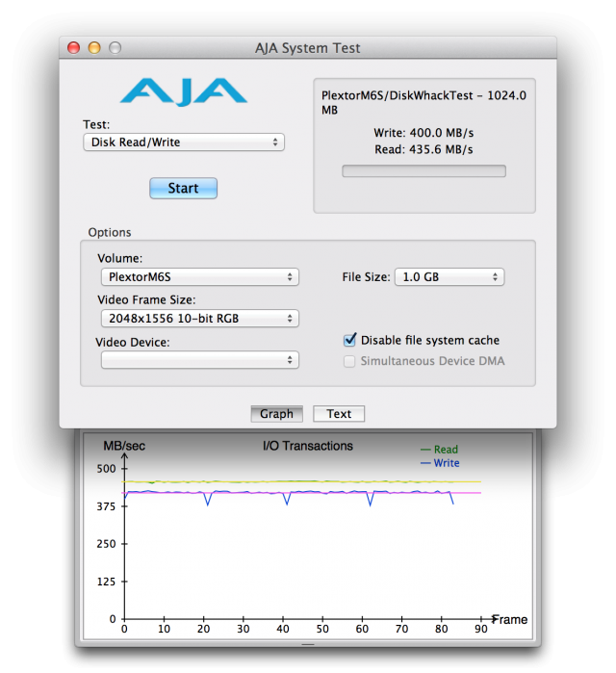The height and width of the screenshot is (673, 616).
Task: Click the 50 tick label on the Frame axis
Action: [322, 629]
